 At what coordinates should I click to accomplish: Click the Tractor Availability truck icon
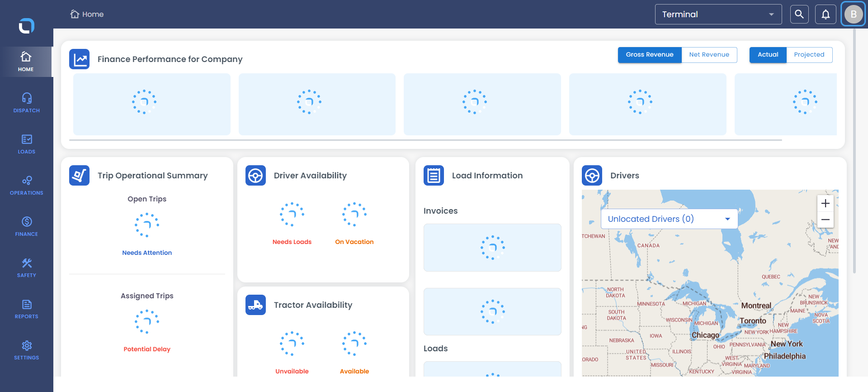(x=255, y=305)
